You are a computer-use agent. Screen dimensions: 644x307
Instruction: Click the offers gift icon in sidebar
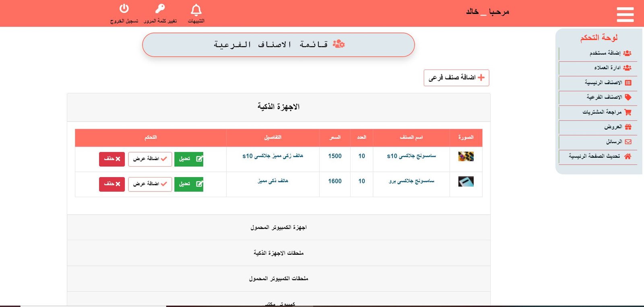628,127
